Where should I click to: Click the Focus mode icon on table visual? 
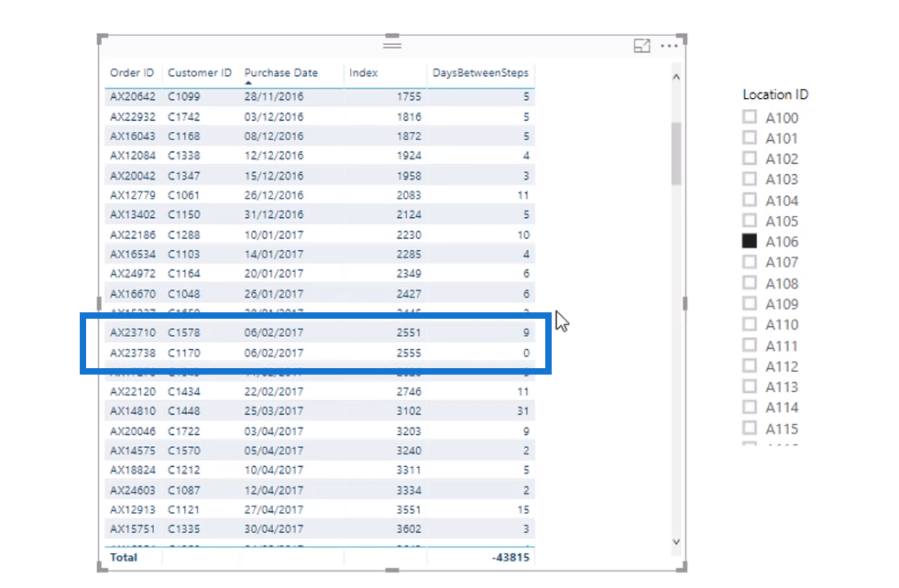pyautogui.click(x=641, y=46)
